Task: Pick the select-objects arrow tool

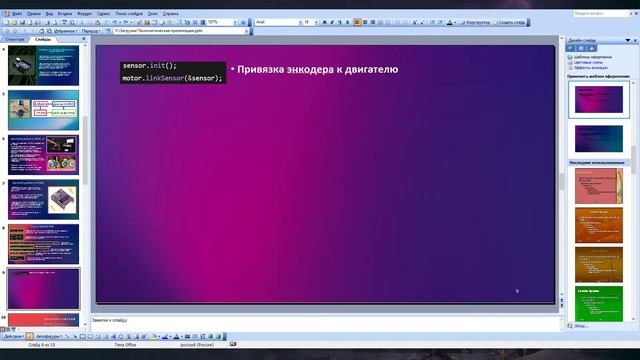Action: 29,337
